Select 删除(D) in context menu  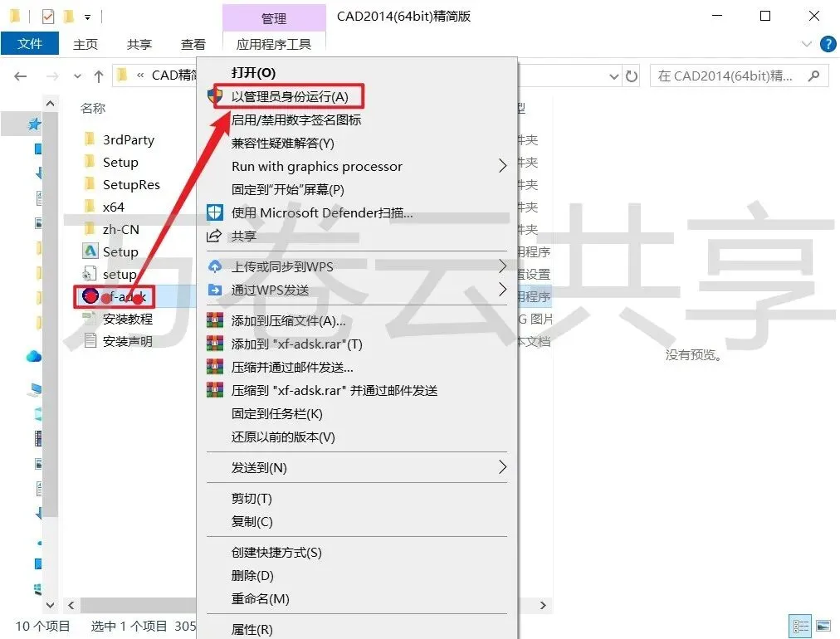coord(252,575)
